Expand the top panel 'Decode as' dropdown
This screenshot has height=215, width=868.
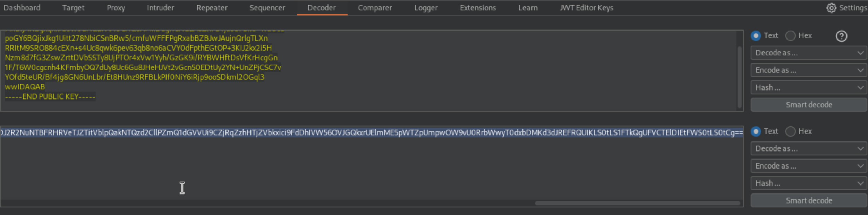(x=808, y=53)
